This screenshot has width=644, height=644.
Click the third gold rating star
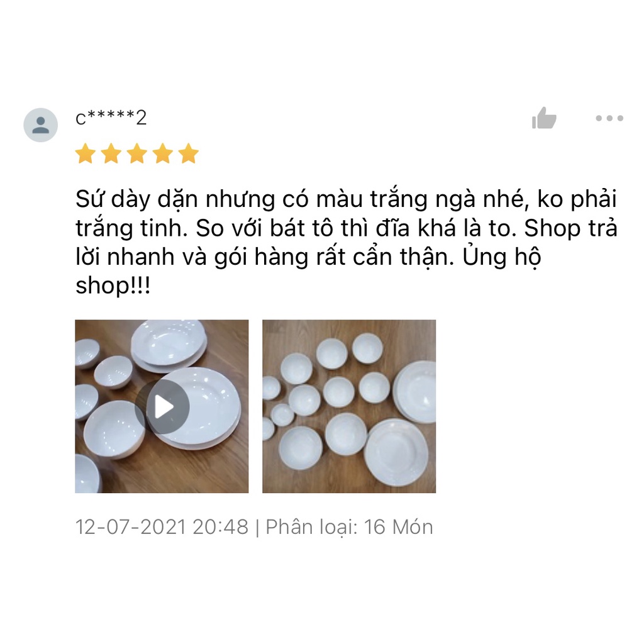click(137, 153)
